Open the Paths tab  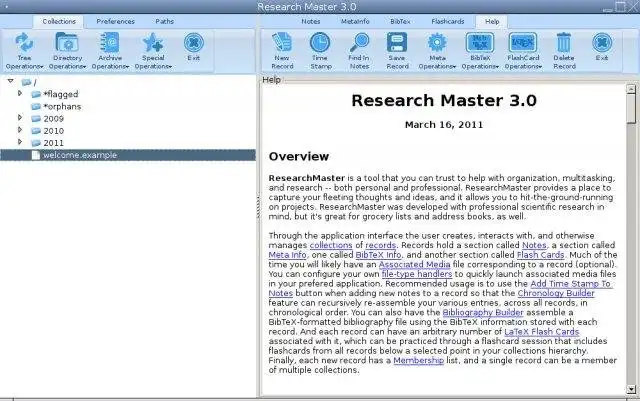point(164,22)
